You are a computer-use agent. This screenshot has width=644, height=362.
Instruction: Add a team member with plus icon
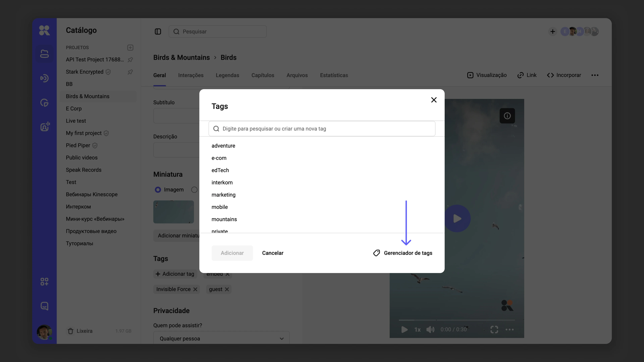pos(553,32)
